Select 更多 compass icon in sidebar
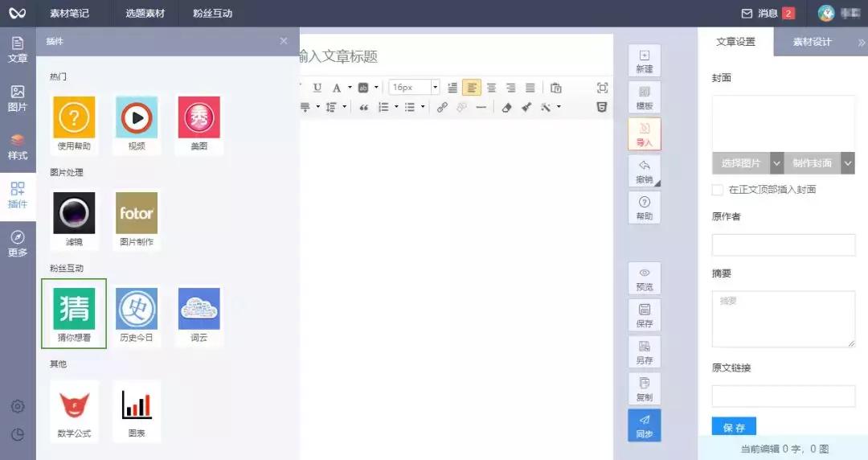Viewport: 868px width, 460px height. click(18, 244)
